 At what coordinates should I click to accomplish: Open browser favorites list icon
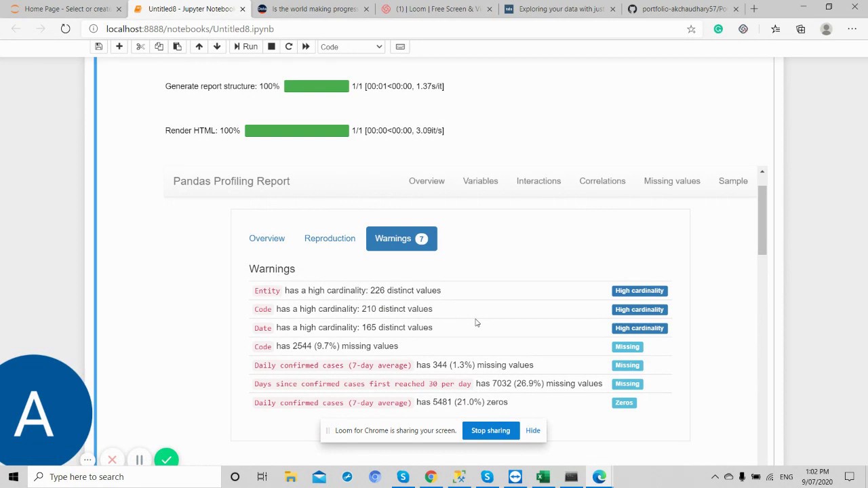coord(775,29)
